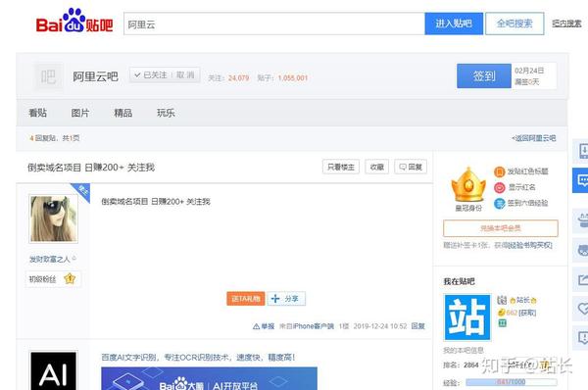Screen dimensions: 588x390
Task: Click the 初级粉丝 level badge
Action: pyautogui.click(x=53, y=279)
